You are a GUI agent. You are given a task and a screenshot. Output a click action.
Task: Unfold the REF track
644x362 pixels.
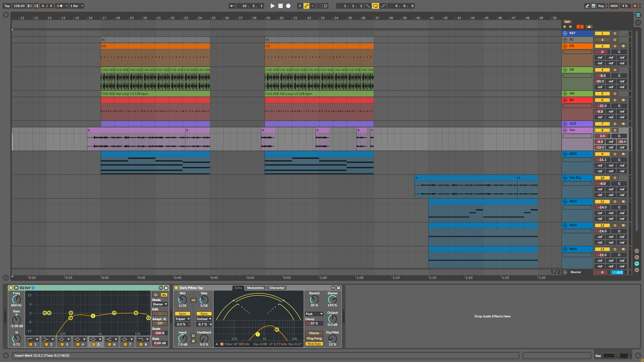coord(565,33)
